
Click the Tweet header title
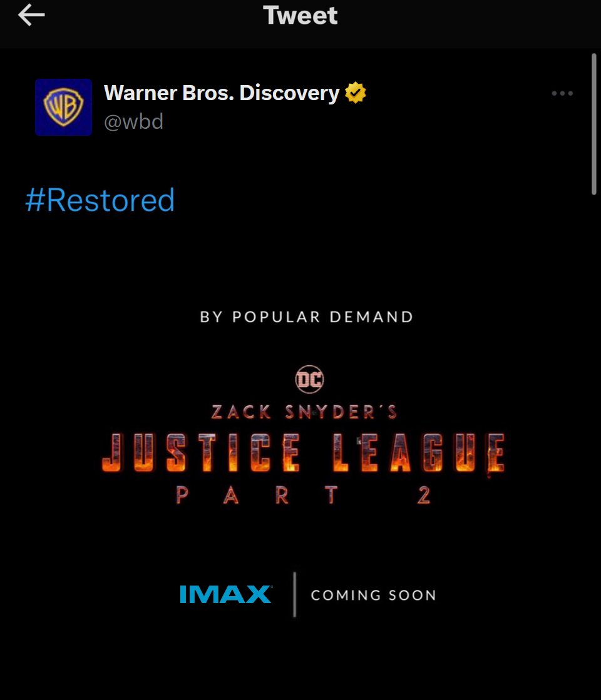coord(300,16)
